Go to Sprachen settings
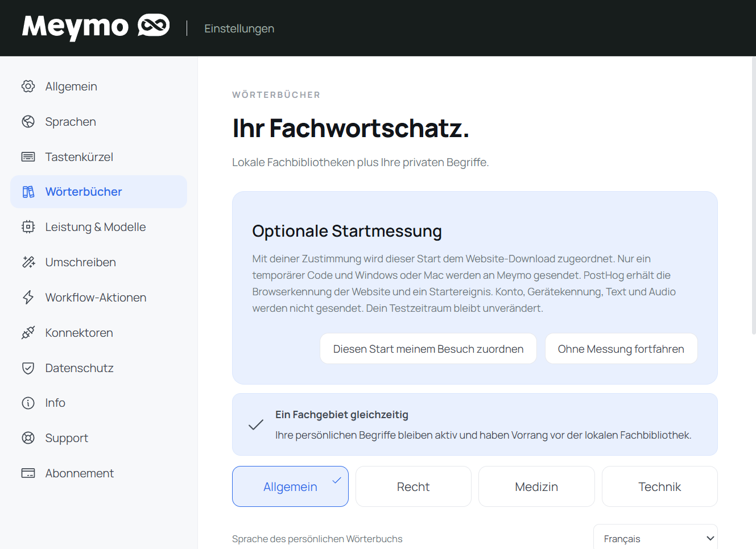This screenshot has width=756, height=549. (98, 122)
